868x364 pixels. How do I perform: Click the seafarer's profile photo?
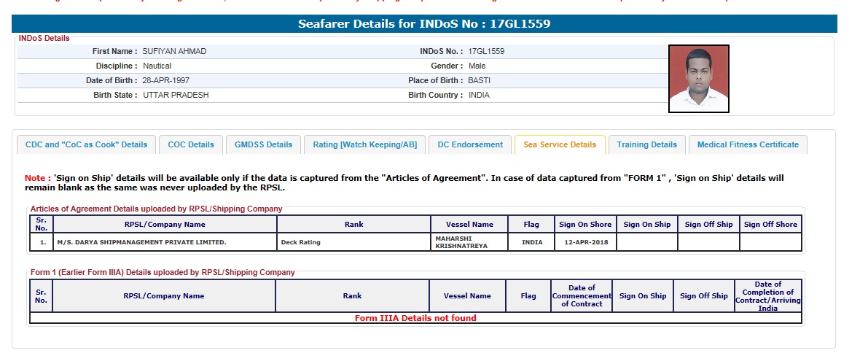pyautogui.click(x=698, y=79)
